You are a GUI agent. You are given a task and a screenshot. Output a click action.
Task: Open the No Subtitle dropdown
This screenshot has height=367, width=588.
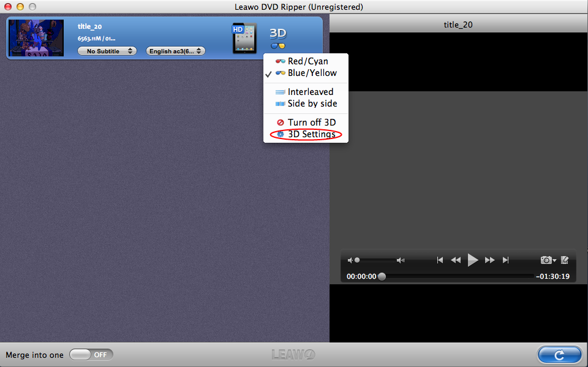pos(107,51)
